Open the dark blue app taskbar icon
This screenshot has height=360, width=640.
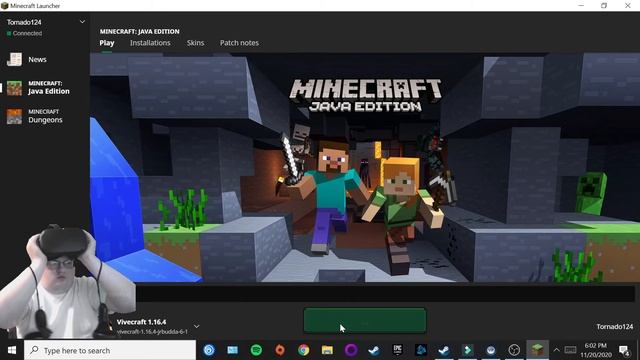(421, 350)
